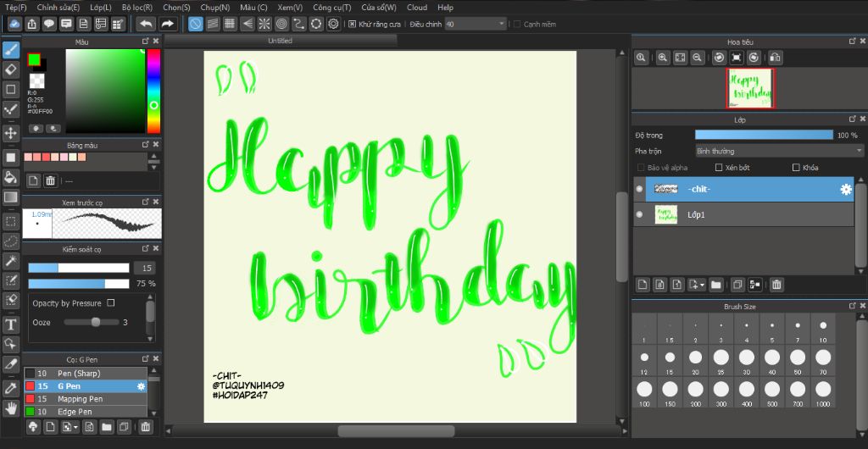Select the Hand pan tool

(11, 408)
